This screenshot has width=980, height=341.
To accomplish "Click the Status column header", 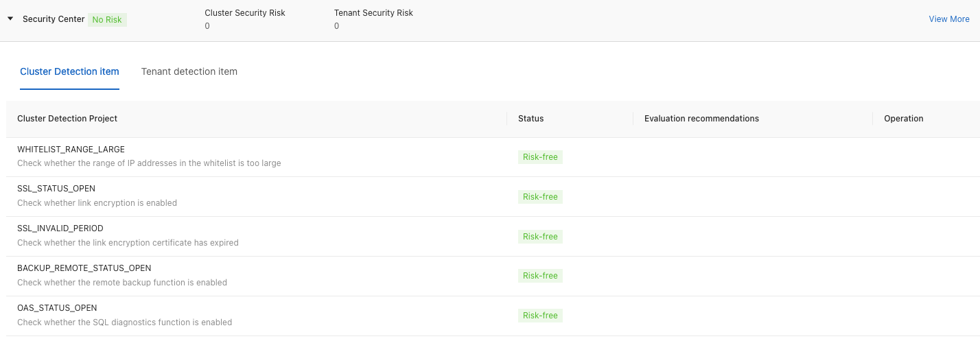I will (530, 119).
